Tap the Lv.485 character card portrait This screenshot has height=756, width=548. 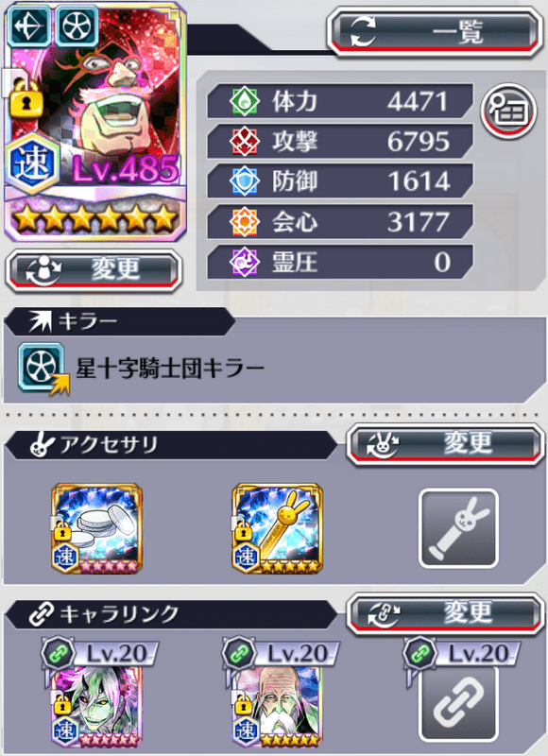[x=94, y=122]
